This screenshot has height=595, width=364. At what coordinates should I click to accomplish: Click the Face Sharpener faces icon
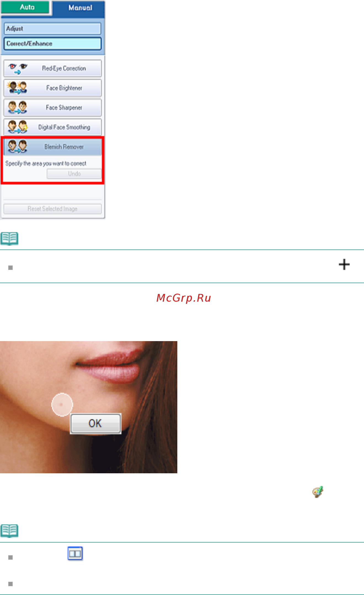pyautogui.click(x=17, y=107)
